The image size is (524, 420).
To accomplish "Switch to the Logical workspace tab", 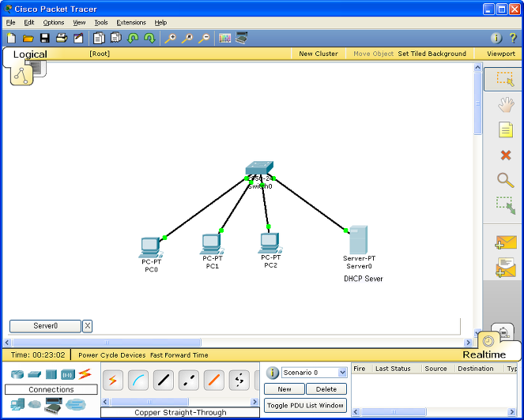I will (x=30, y=54).
